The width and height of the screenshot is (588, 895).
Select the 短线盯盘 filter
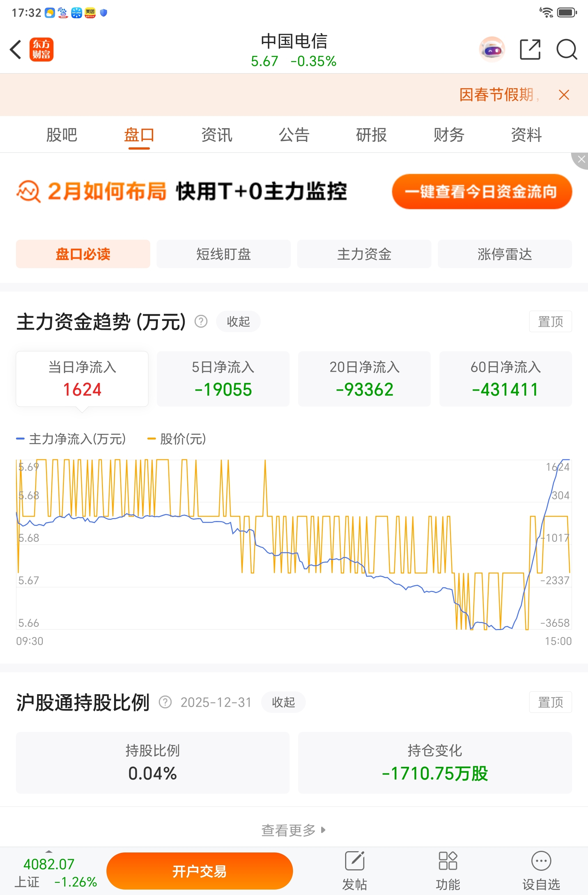pyautogui.click(x=224, y=254)
